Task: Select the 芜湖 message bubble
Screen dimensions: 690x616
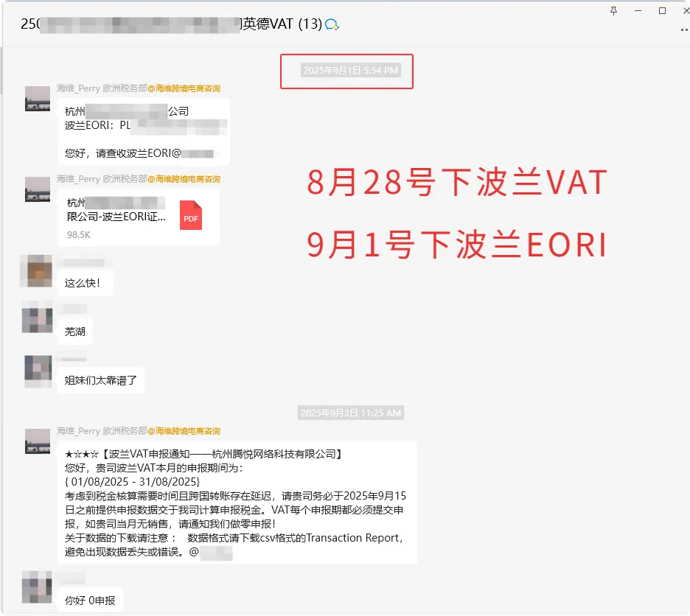Action: pos(75,332)
